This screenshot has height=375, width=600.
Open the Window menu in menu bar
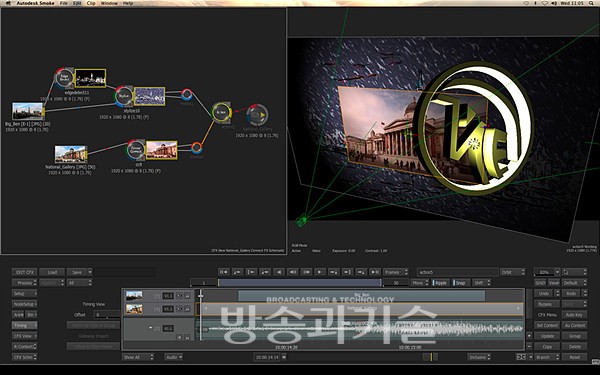(109, 3)
